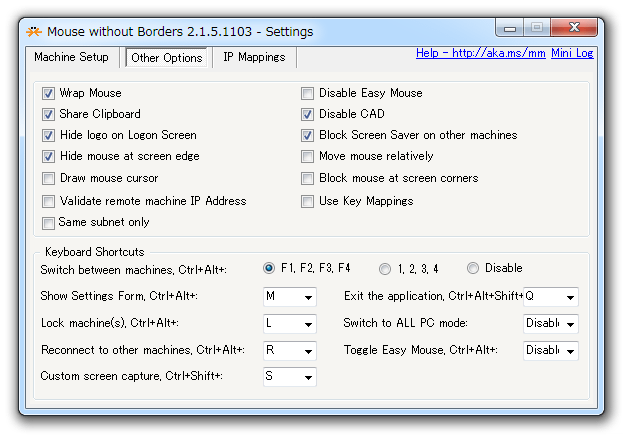This screenshot has height=438, width=627.
Task: Click the Keyboard Shortcuts group label
Action: click(95, 252)
